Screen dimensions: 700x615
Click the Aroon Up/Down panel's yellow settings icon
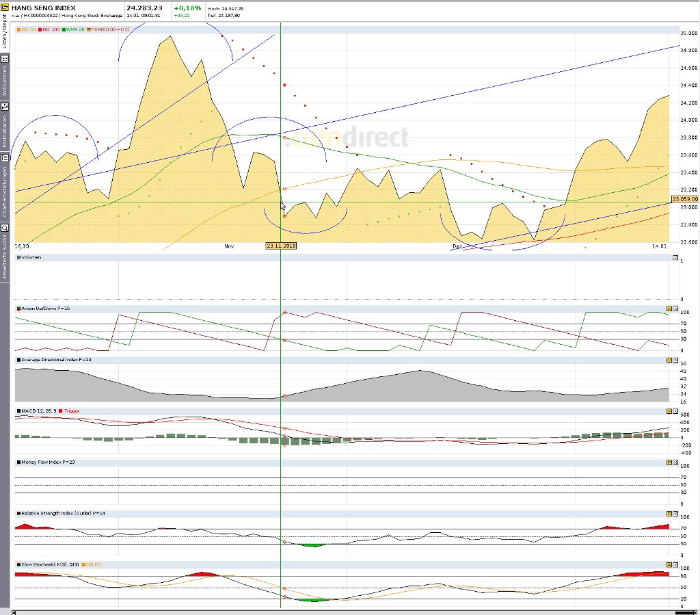669,309
